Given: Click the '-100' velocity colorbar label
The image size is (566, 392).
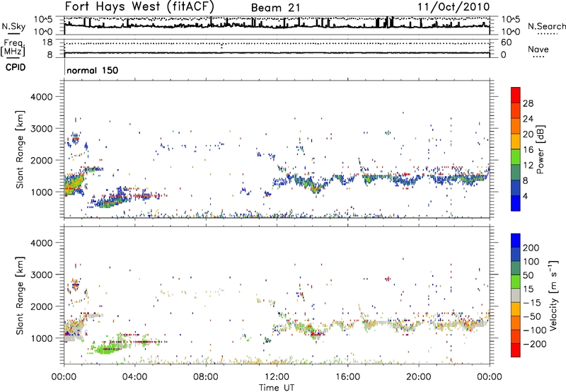Looking at the screenshot, I should click(x=535, y=330).
